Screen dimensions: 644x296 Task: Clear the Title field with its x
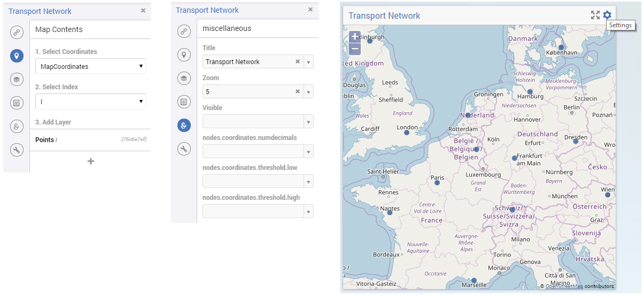298,61
